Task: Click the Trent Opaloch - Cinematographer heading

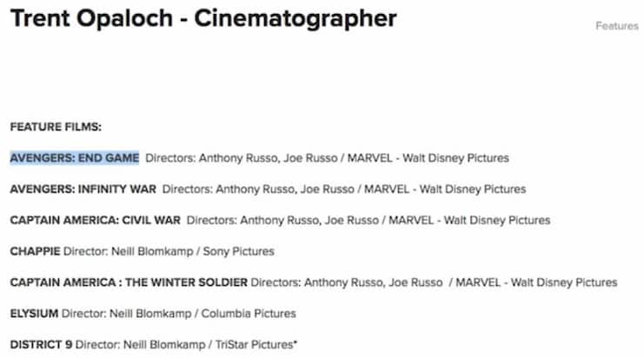Action: (203, 18)
